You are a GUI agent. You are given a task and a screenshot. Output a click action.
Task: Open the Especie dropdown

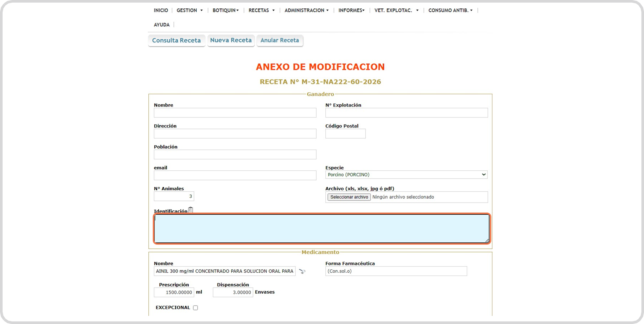[406, 175]
